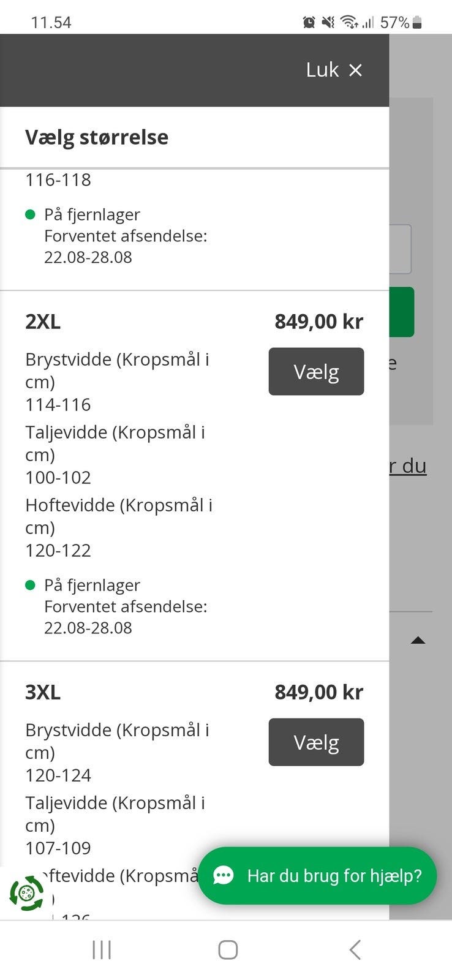Tap the Wi-Fi status icon
This screenshot has height=980, width=452.
point(349,23)
